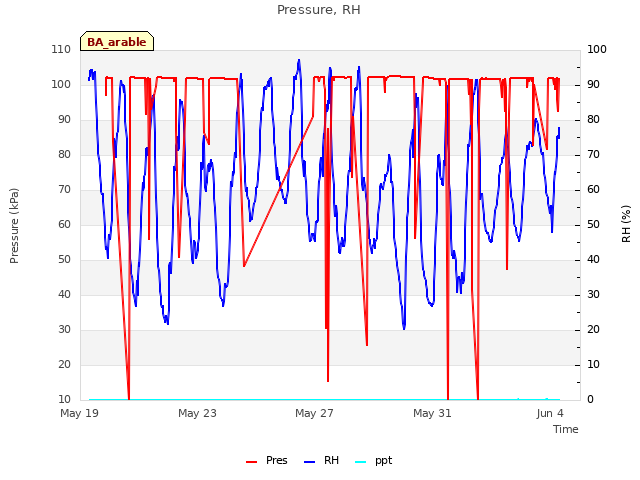640x480 pixels.
Task: Select the BA_arable annotation label
Action: pos(117,42)
